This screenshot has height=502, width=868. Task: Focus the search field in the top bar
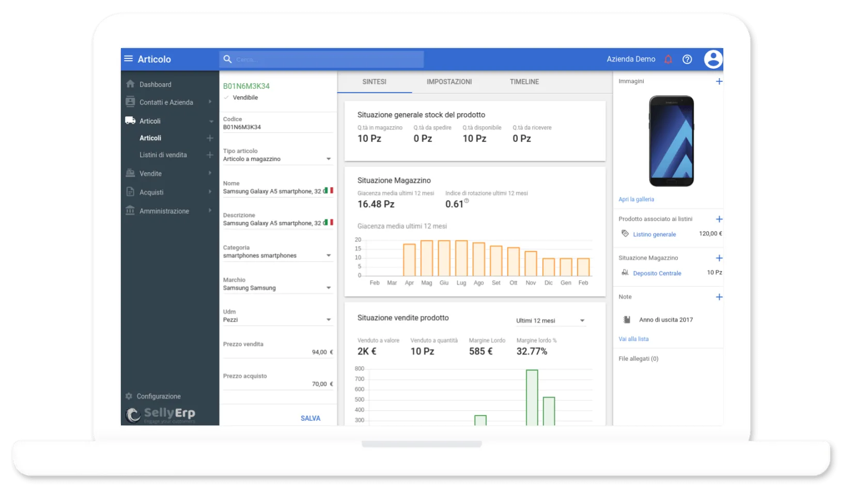(x=321, y=59)
